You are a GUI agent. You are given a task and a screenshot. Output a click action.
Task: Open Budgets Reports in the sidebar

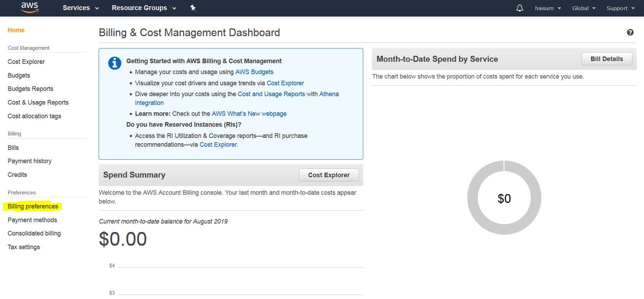coord(31,89)
